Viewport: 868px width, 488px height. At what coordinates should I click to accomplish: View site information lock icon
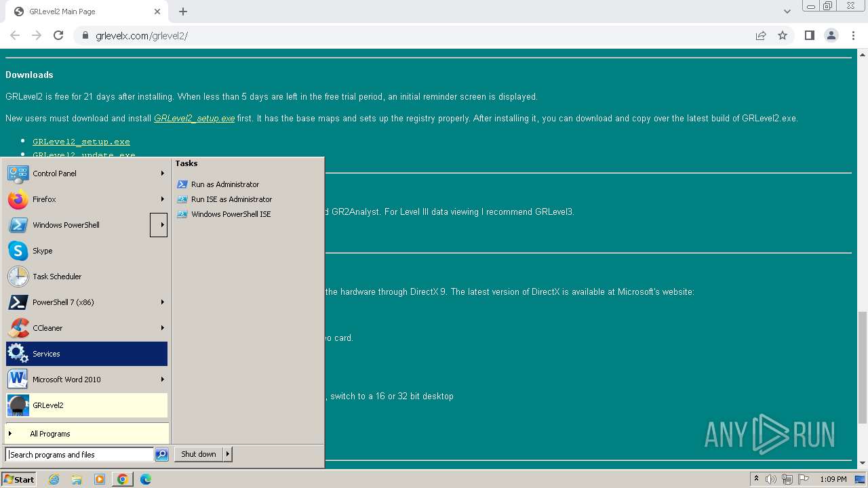coord(85,35)
